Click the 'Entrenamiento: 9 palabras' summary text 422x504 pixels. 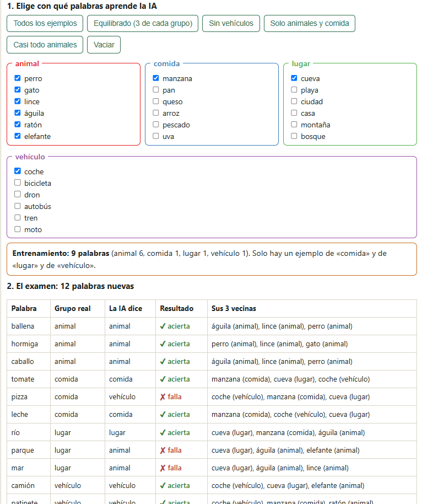point(61,253)
